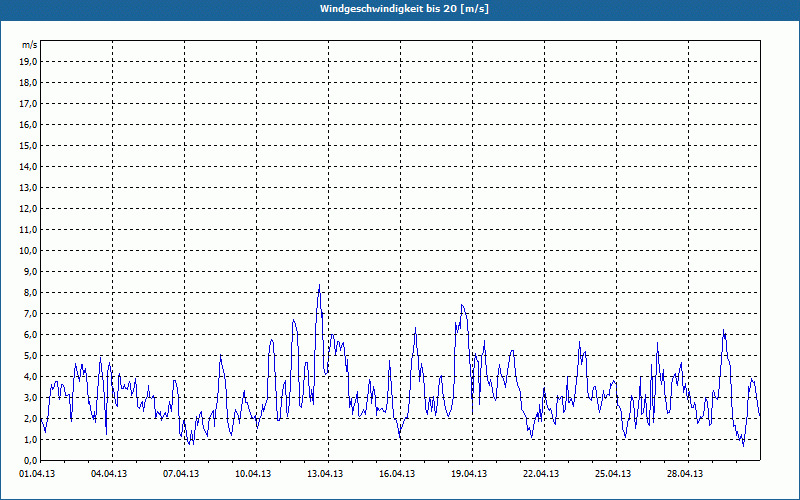Click the 12,0 y-axis label
This screenshot has width=800, height=500.
click(28, 209)
